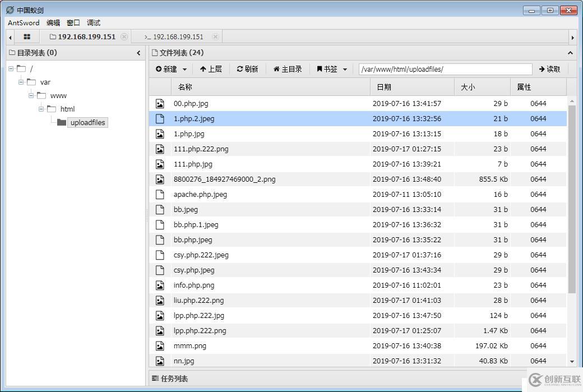The width and height of the screenshot is (583, 392).
Task: Sort by the 名称 column header
Action: click(x=271, y=87)
